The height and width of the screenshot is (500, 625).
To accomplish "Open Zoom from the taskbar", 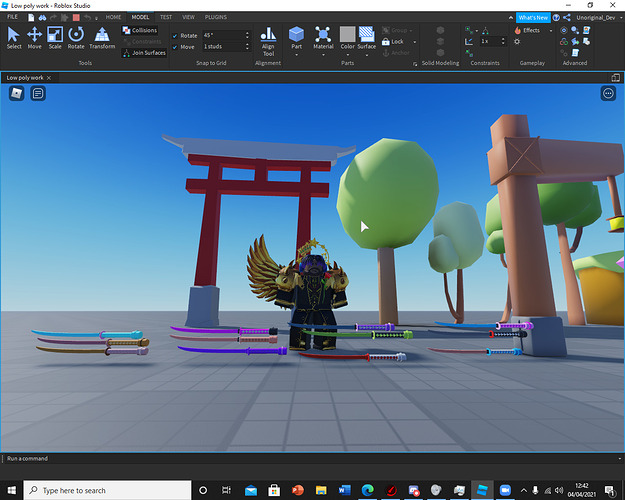I will pyautogui.click(x=505, y=490).
